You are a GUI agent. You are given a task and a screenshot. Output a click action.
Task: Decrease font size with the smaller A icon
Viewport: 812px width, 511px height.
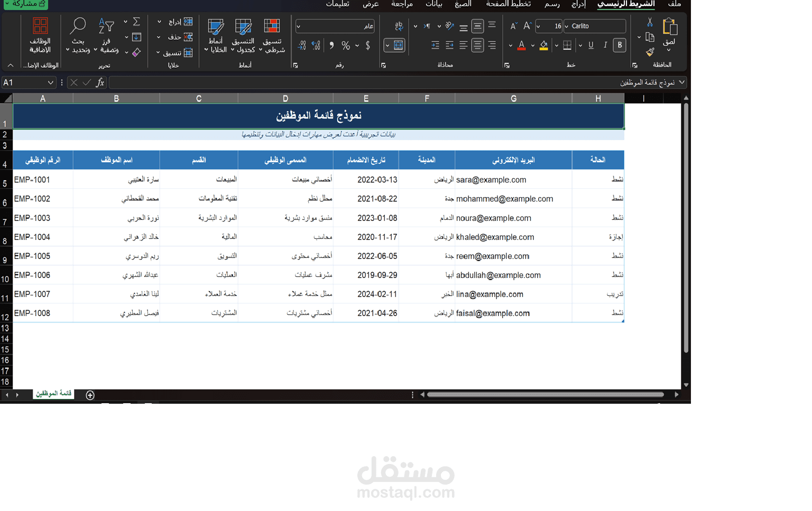(x=513, y=26)
